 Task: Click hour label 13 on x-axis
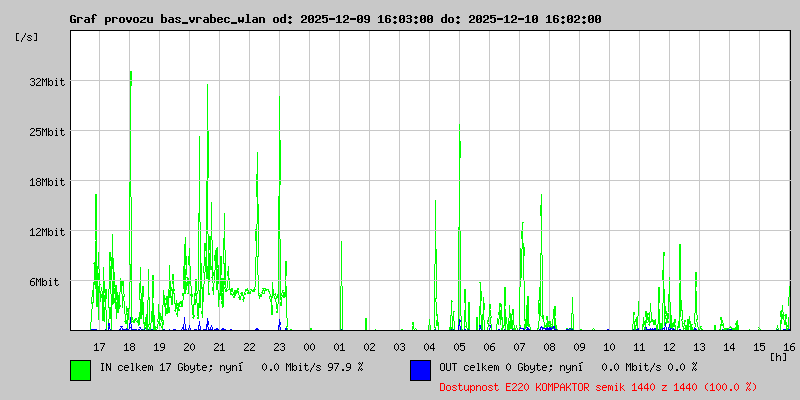pyautogui.click(x=699, y=347)
